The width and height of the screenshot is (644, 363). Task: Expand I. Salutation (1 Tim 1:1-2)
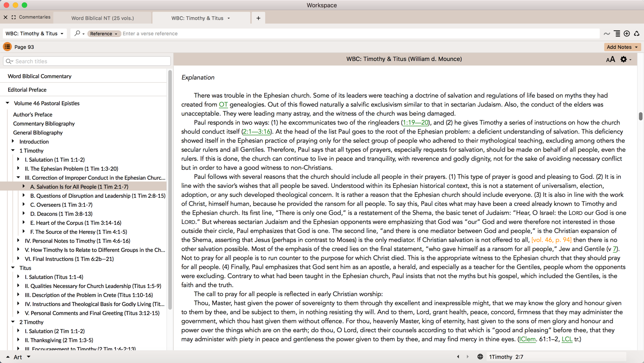click(18, 159)
